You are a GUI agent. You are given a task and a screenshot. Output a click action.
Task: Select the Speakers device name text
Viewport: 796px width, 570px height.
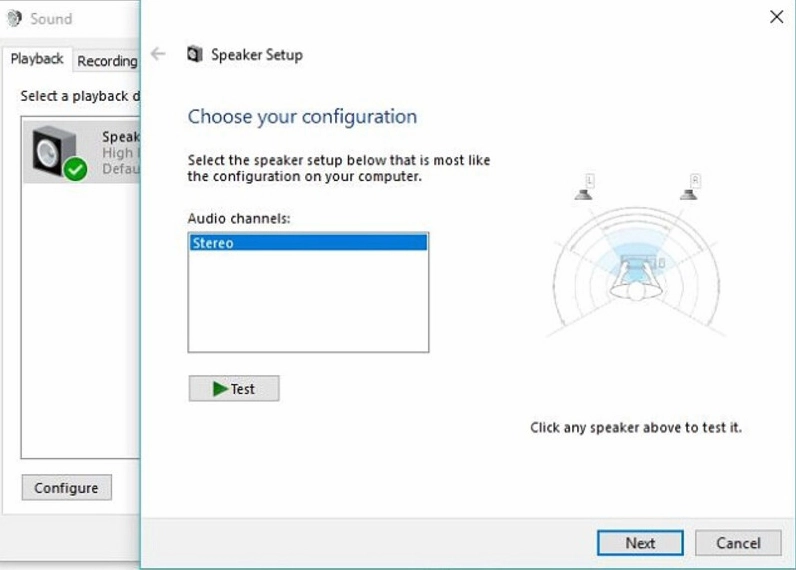(x=120, y=137)
